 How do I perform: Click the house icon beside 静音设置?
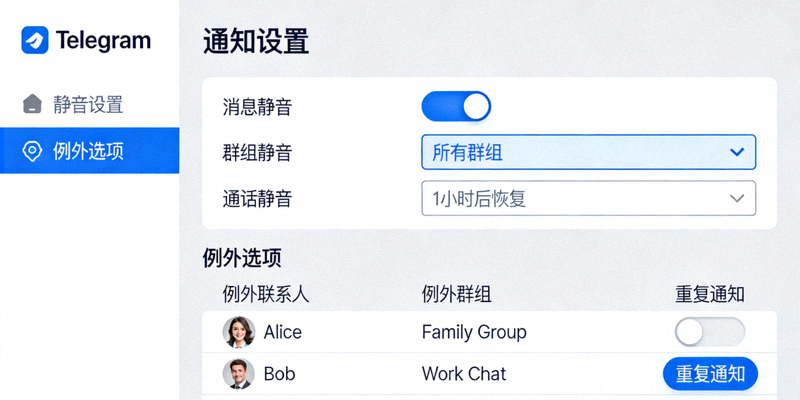coord(33,104)
